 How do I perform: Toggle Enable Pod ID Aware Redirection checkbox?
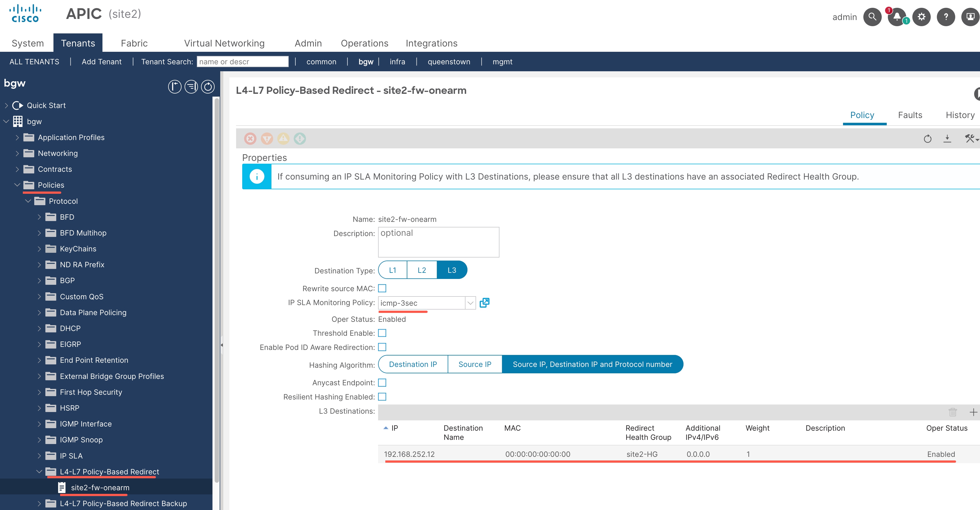coord(382,347)
